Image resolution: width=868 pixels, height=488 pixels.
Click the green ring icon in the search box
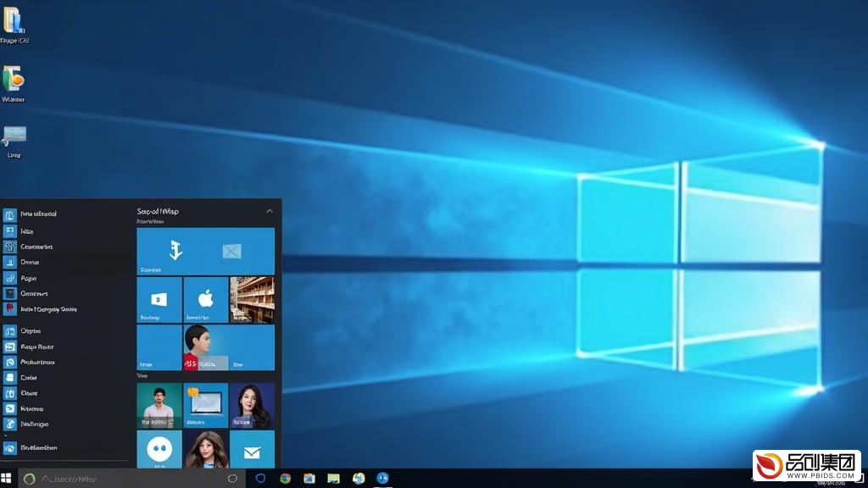30,480
